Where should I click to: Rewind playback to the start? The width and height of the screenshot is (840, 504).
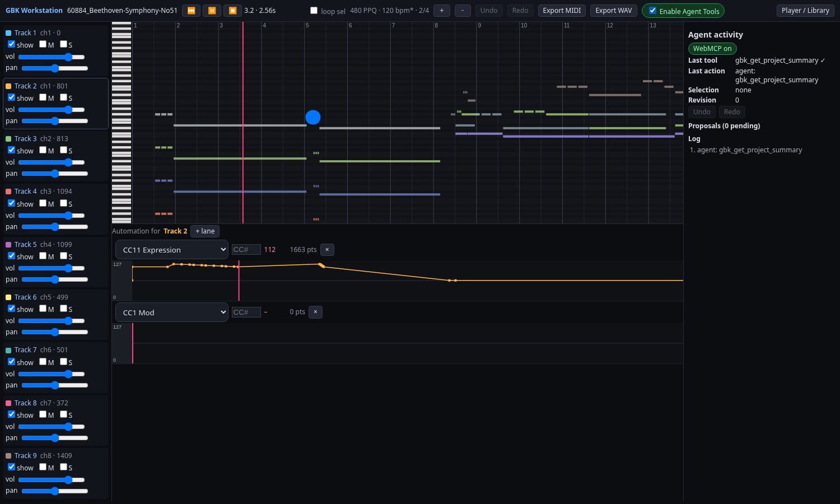click(x=191, y=11)
